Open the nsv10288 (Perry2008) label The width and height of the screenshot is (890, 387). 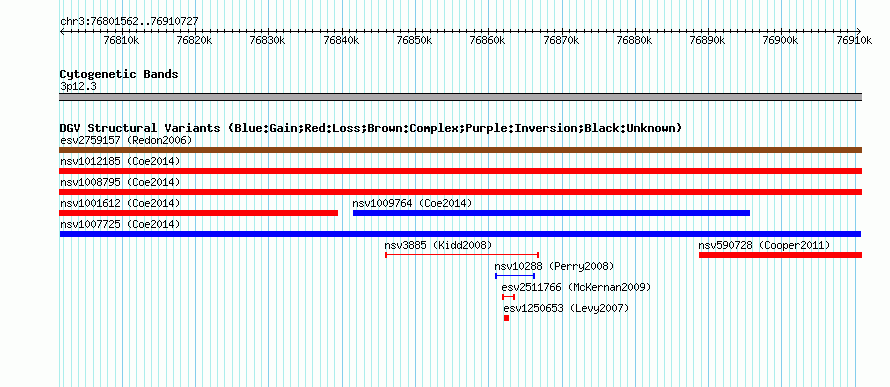pyautogui.click(x=554, y=266)
